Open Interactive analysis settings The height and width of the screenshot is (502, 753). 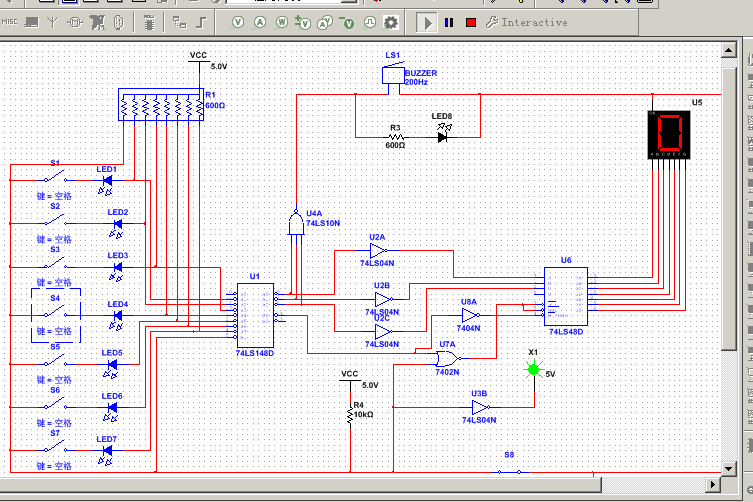pyautogui.click(x=527, y=22)
